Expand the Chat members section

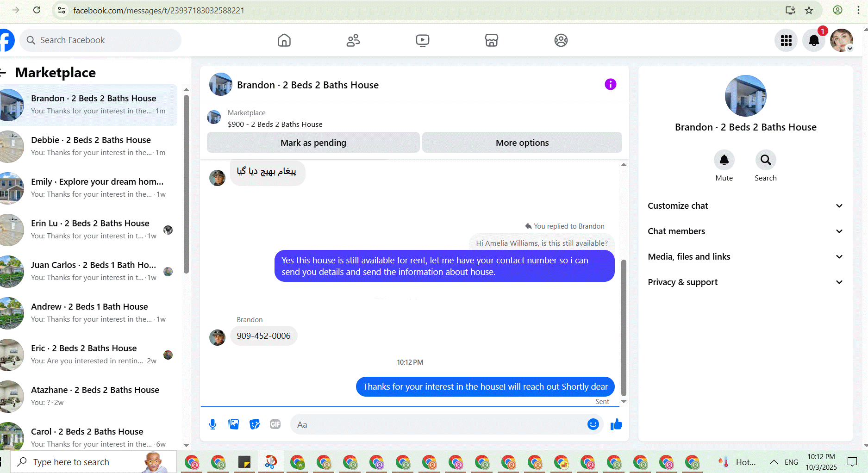click(745, 231)
